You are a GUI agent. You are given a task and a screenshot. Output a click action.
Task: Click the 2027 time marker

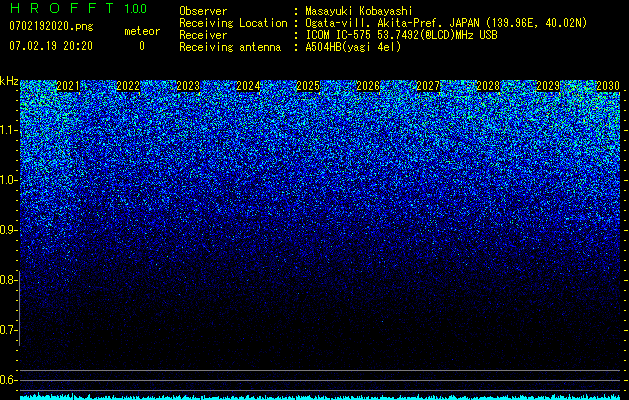click(x=428, y=86)
